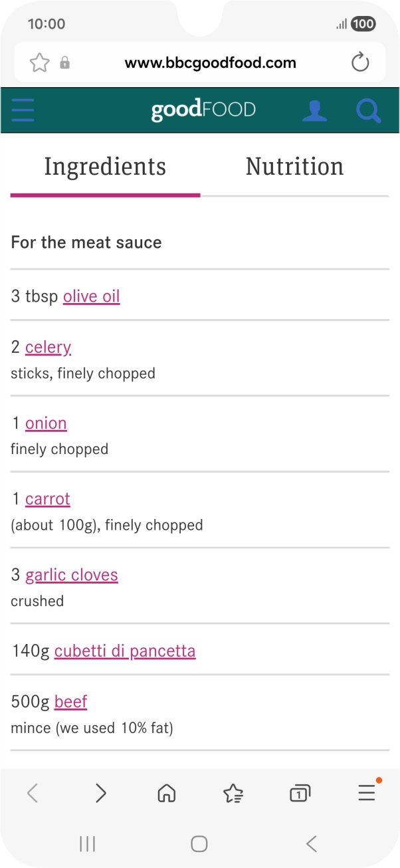
Task: Open browser tools menu icon
Action: click(367, 792)
